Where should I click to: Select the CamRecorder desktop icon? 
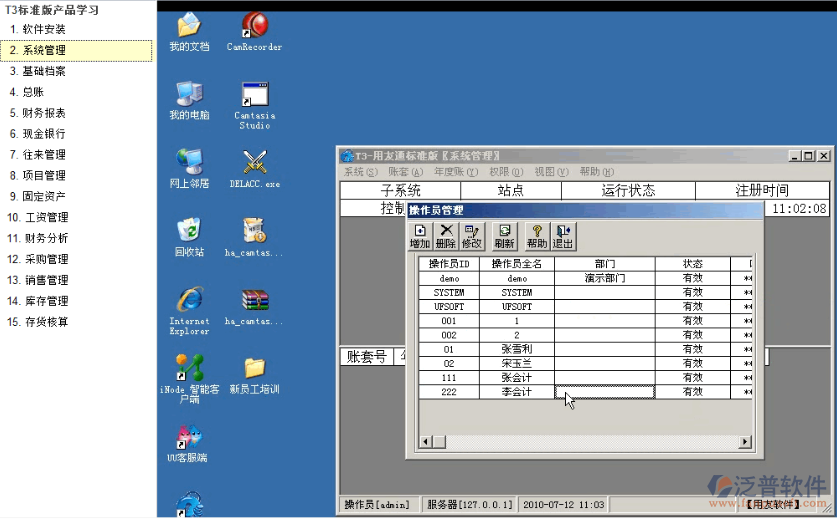[x=254, y=30]
